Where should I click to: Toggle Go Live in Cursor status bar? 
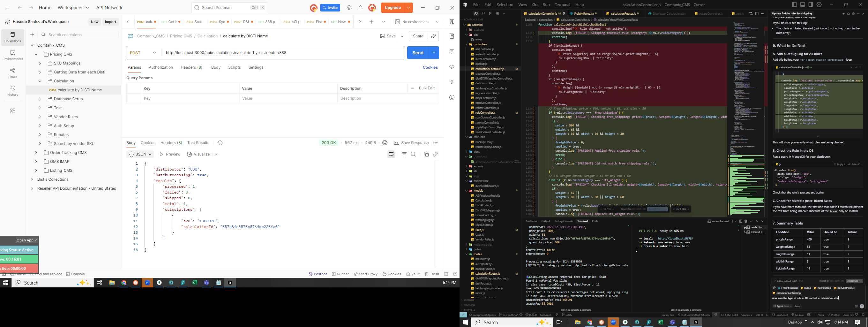[797, 315]
